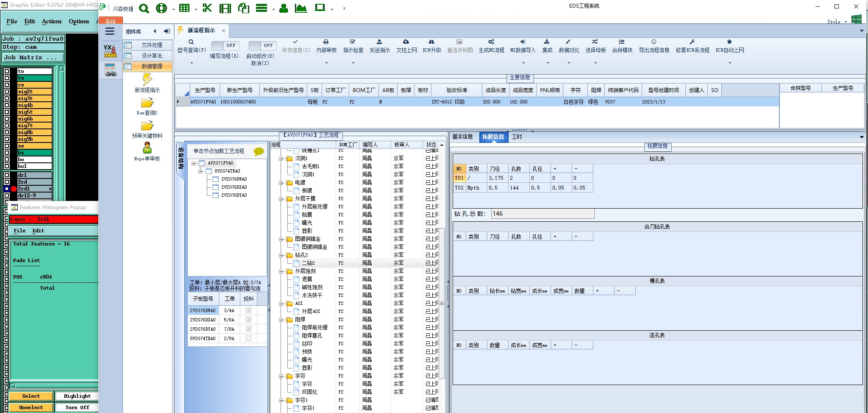
Task: Click the green laptop monitor icon
Action: coord(320,8)
